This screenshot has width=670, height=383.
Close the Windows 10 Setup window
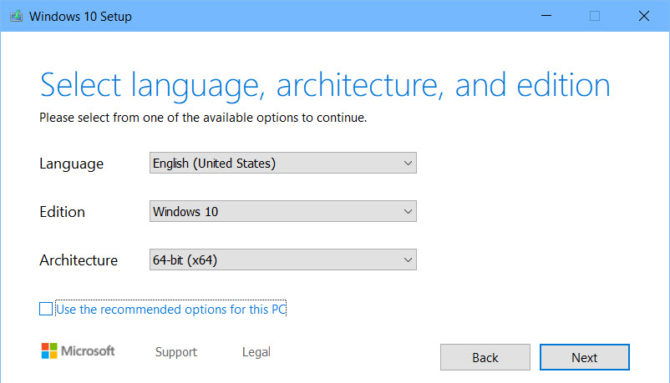coord(644,16)
